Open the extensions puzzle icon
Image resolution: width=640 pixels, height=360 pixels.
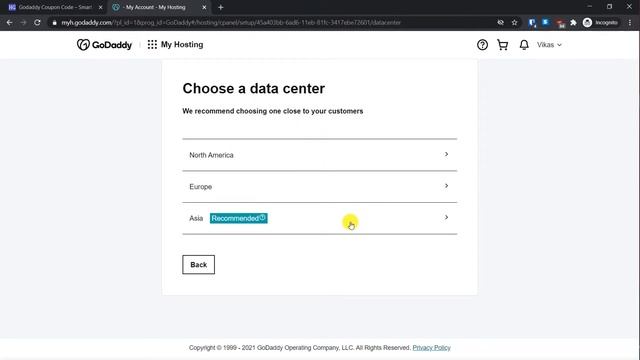coord(573,22)
